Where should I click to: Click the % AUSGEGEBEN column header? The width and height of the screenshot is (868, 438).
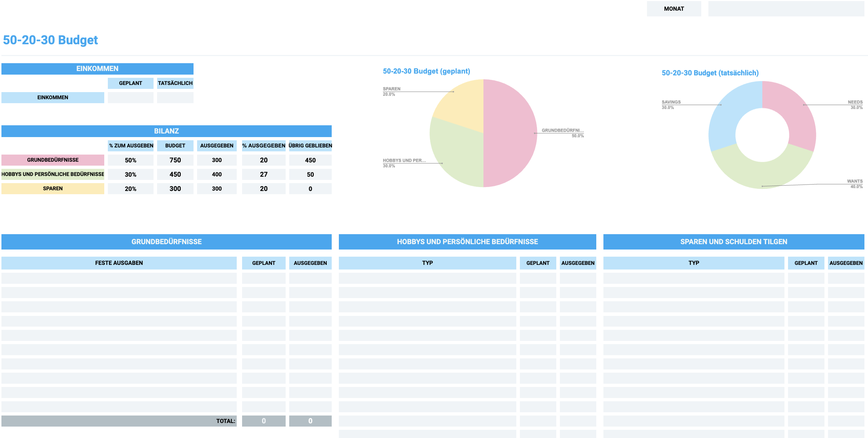coord(264,146)
